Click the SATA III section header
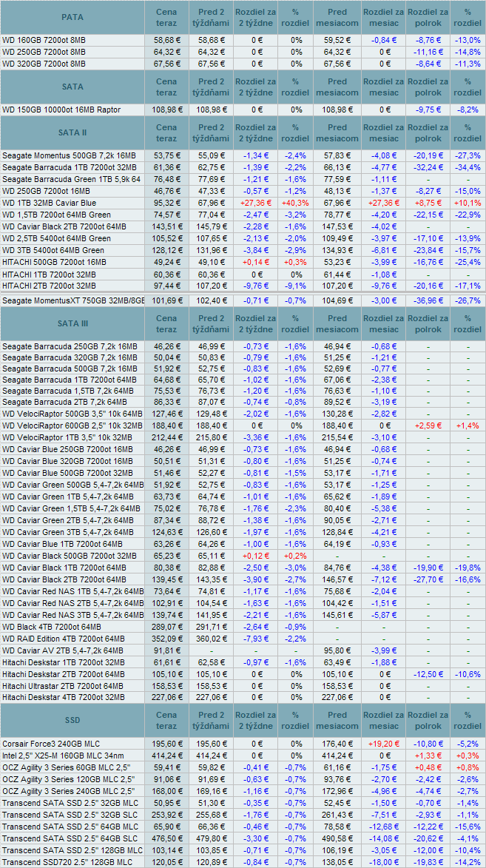486x868 pixels. point(72,324)
